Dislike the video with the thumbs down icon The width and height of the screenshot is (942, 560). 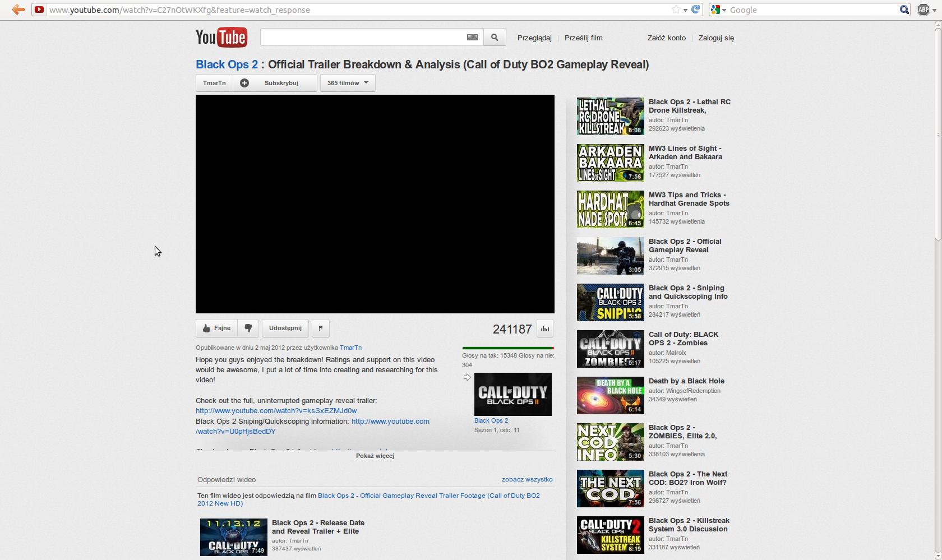[248, 328]
